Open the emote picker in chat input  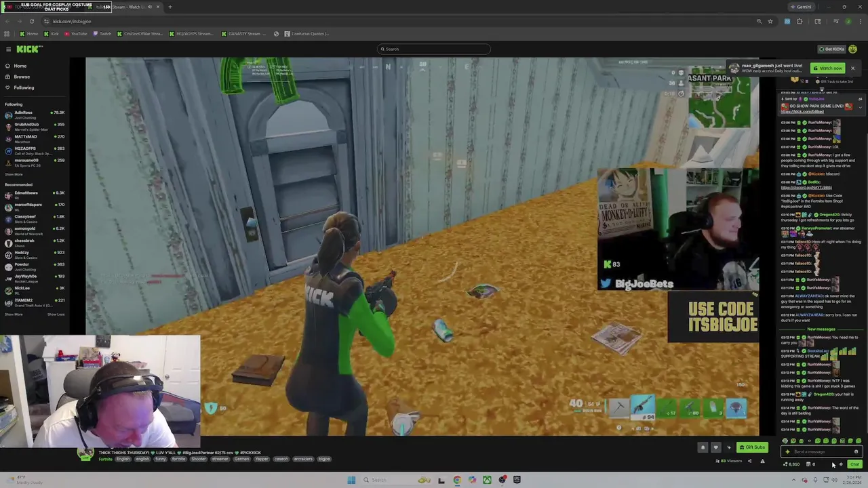[856, 451]
